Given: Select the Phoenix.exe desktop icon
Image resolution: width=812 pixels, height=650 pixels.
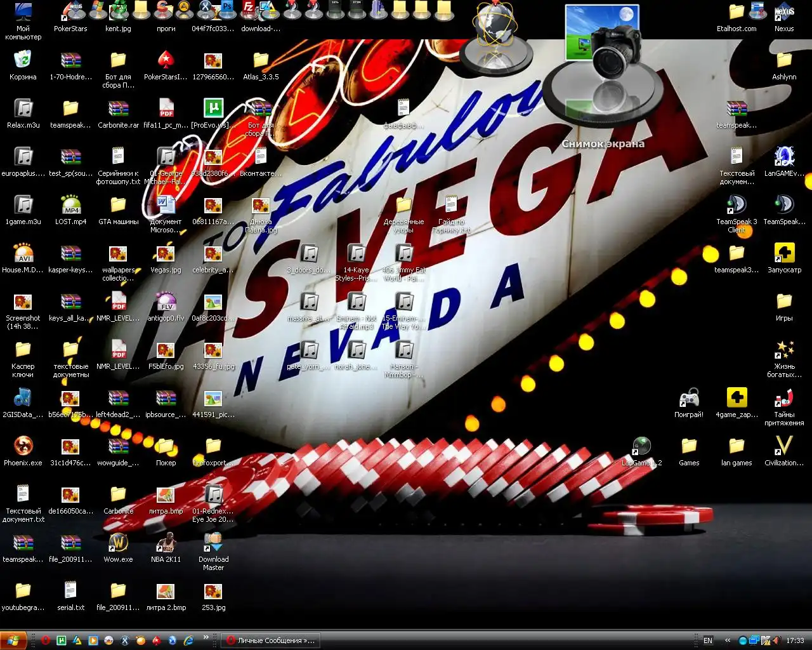Looking at the screenshot, I should 23,447.
